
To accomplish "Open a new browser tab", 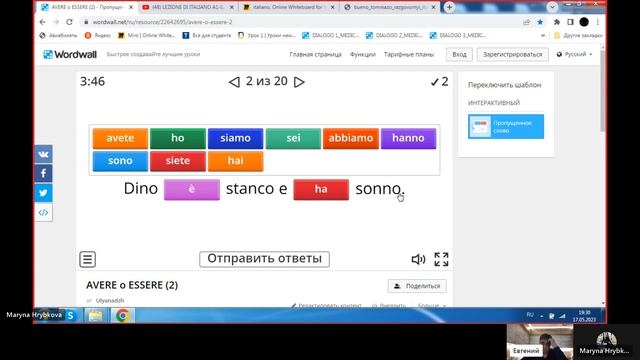I will [449, 7].
